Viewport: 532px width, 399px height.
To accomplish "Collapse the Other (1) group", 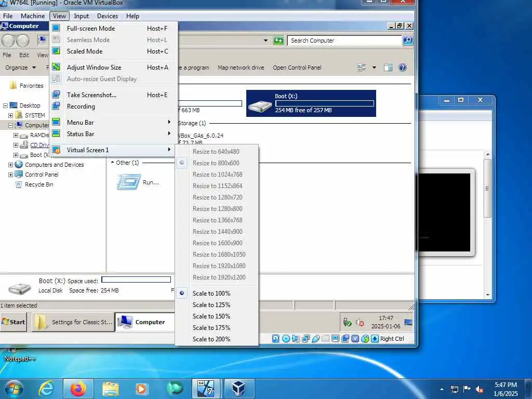I will (x=112, y=163).
